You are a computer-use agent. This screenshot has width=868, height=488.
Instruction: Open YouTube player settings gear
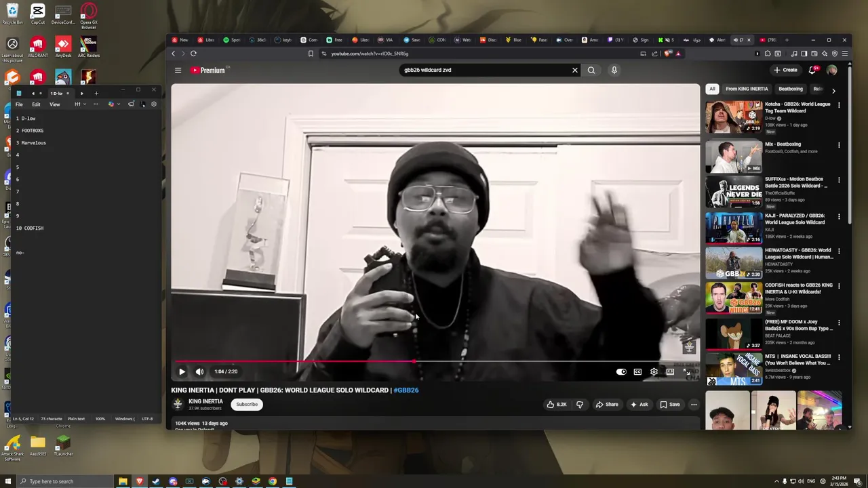click(x=654, y=371)
